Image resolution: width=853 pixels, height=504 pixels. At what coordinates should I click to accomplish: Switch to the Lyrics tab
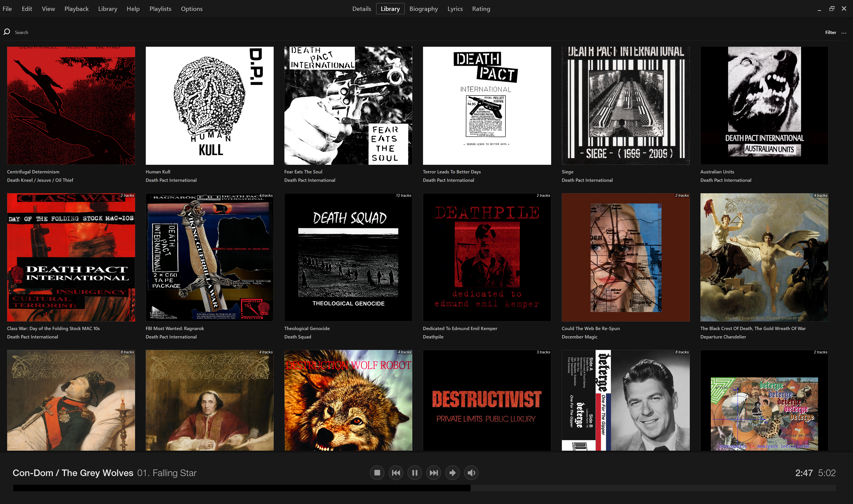click(455, 9)
